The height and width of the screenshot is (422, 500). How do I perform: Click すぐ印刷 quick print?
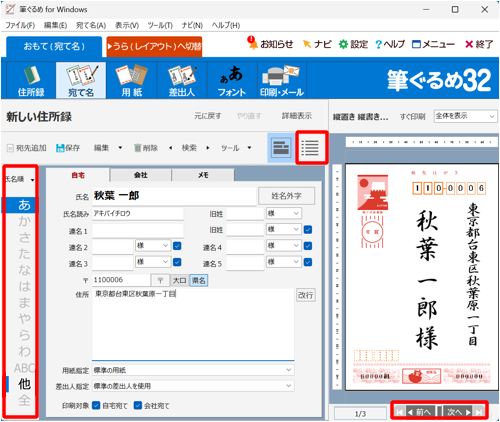(413, 116)
